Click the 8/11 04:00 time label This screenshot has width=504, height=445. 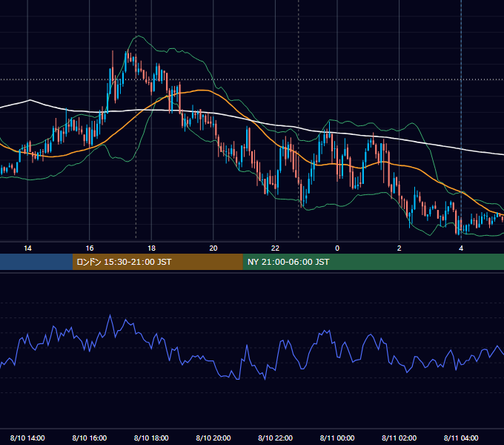click(461, 438)
